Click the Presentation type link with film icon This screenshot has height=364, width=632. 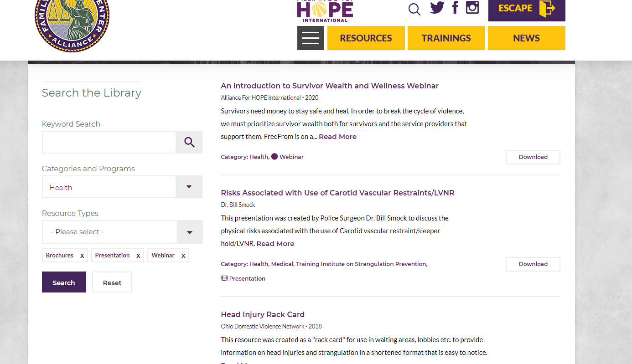tap(243, 278)
